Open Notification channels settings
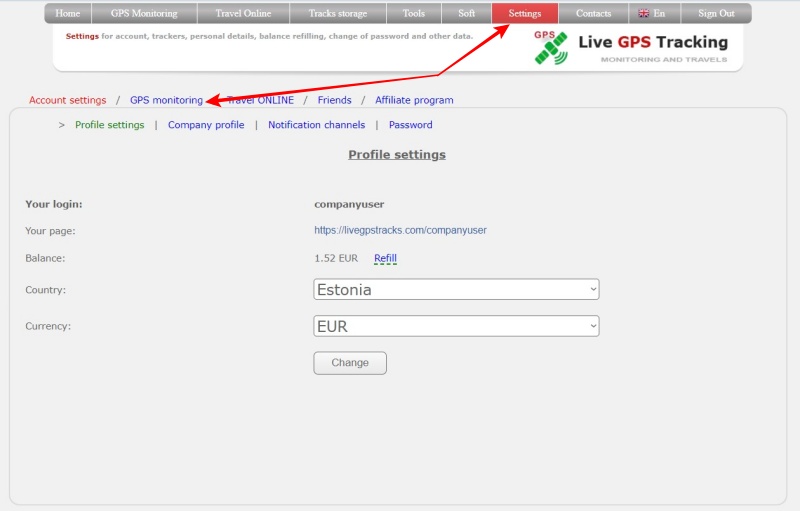Viewport: 800px width, 511px height. [x=316, y=125]
